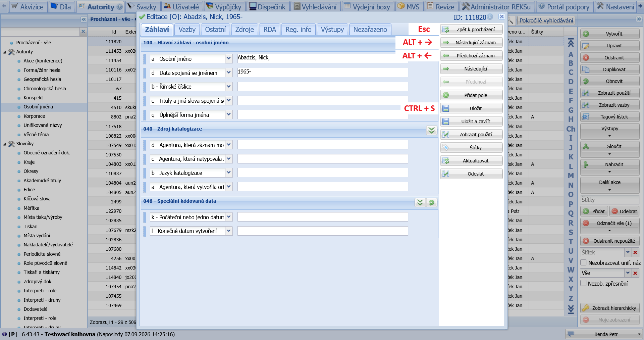Open Pokročilé vyhledávání
Screen dimensions: 644x340
[x=546, y=20]
